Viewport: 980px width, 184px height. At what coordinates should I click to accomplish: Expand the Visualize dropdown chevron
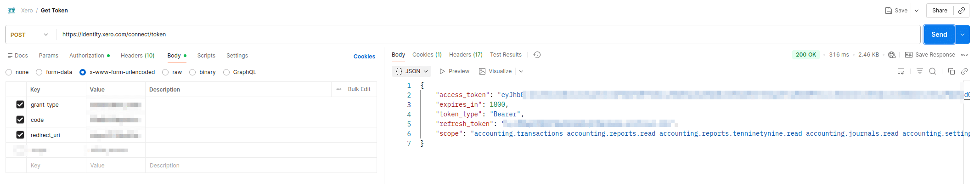[x=521, y=71]
